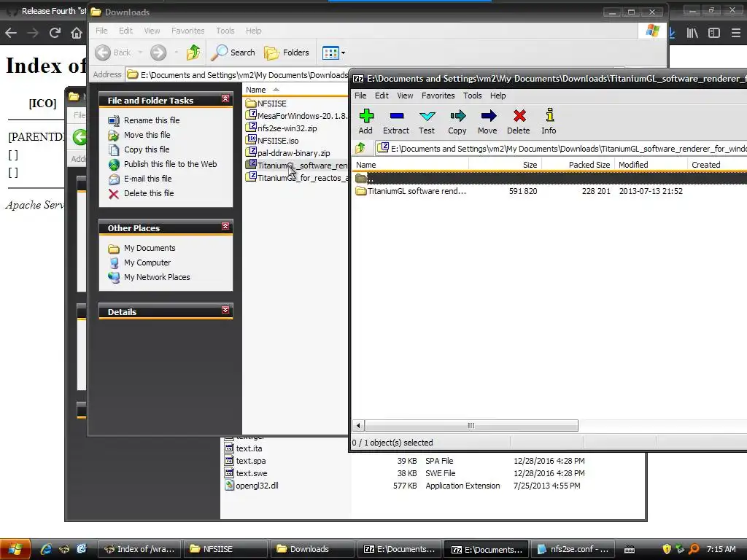Open the 7-Zip View menu
Screen dimensions: 747x560
coord(405,96)
